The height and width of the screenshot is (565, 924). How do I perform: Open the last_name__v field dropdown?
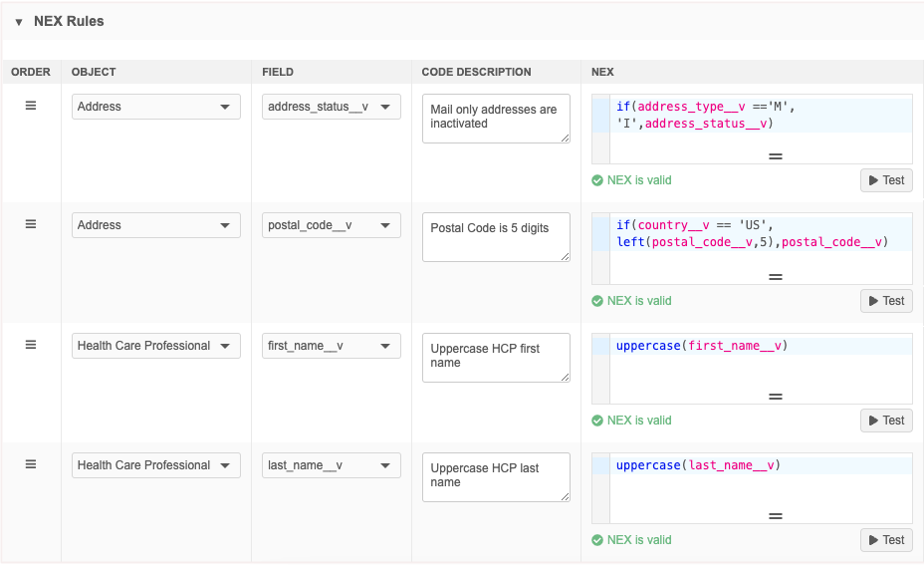click(x=331, y=465)
